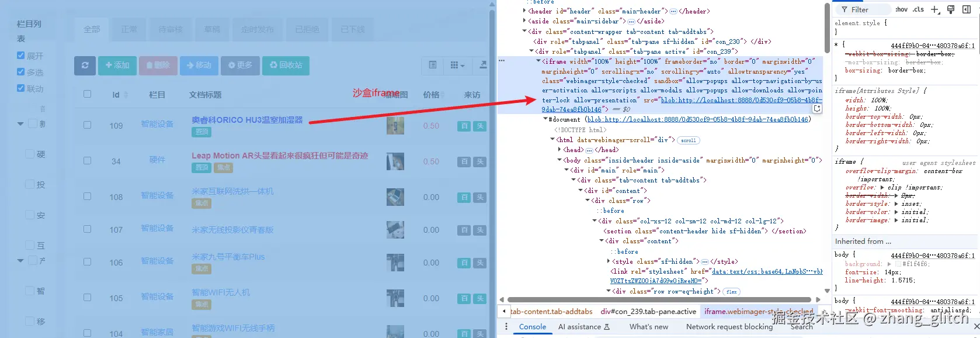Click the 头 badge in row 34
The image size is (980, 338).
point(480,161)
